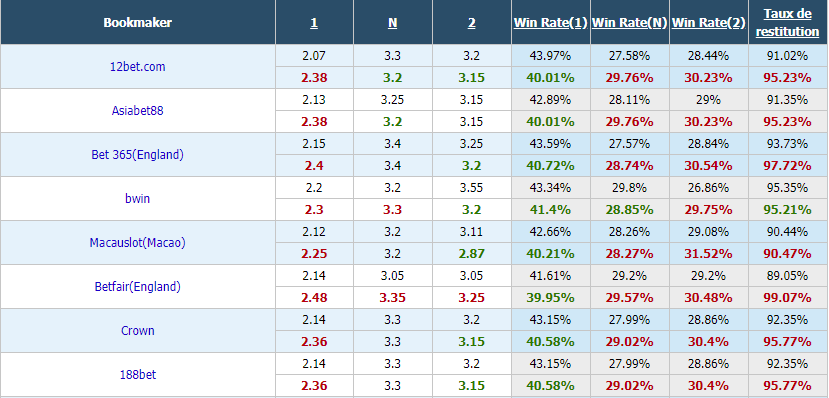Image resolution: width=829 pixels, height=398 pixels.
Task: Open the 12bet.com bookmaker link
Action: pos(137,67)
